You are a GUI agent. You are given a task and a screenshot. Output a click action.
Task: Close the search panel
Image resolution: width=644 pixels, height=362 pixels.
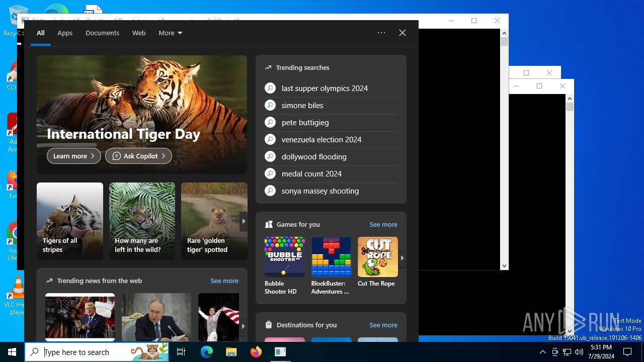(x=403, y=33)
